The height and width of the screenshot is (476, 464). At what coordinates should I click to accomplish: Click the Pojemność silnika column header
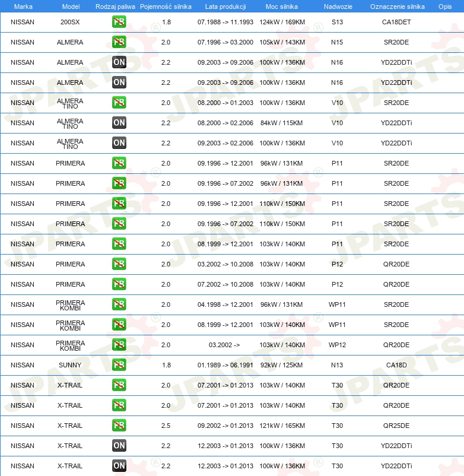(166, 7)
